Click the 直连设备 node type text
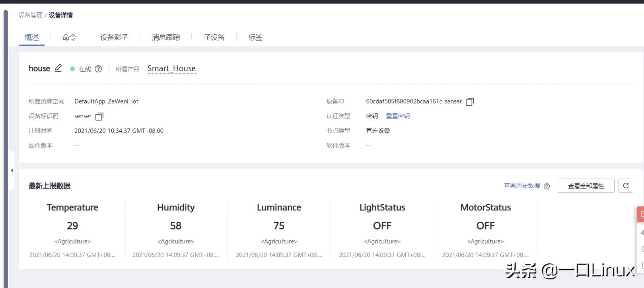The height and width of the screenshot is (288, 644). [x=378, y=131]
